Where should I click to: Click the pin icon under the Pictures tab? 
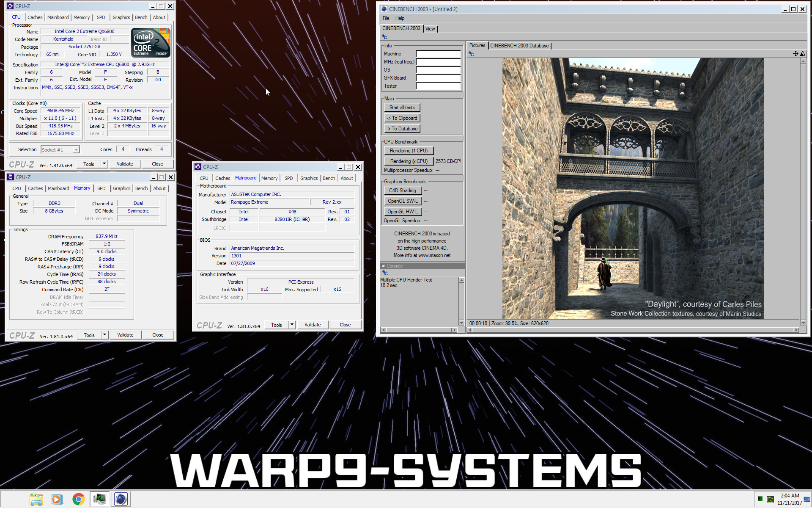[x=471, y=54]
